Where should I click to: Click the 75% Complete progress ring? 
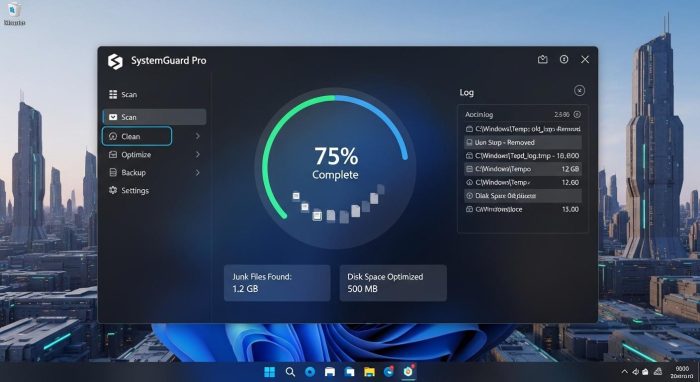click(335, 167)
